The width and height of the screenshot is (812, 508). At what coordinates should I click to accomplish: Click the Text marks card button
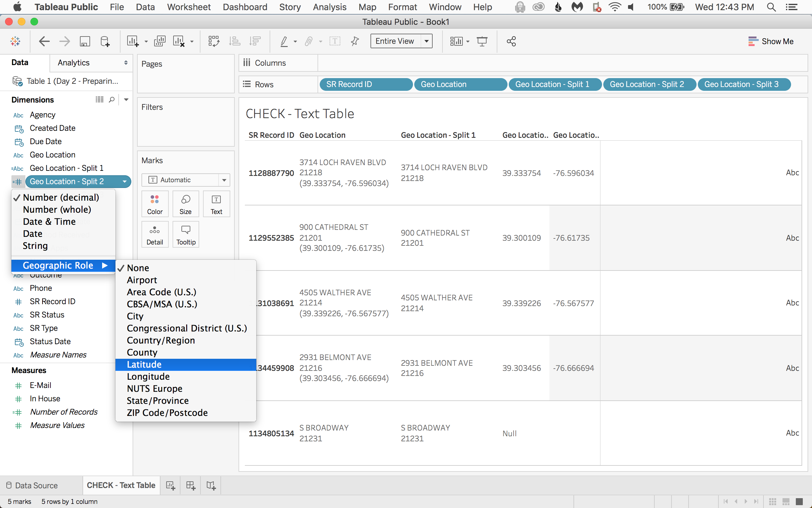point(216,204)
